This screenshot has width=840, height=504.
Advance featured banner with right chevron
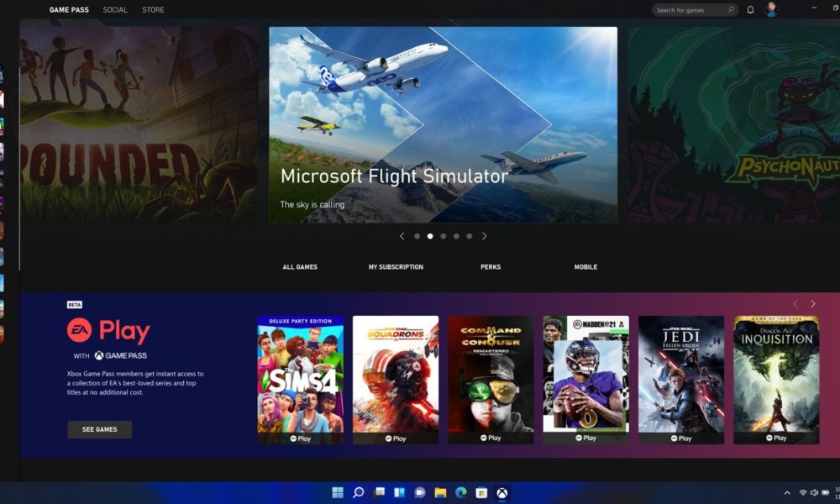click(485, 236)
